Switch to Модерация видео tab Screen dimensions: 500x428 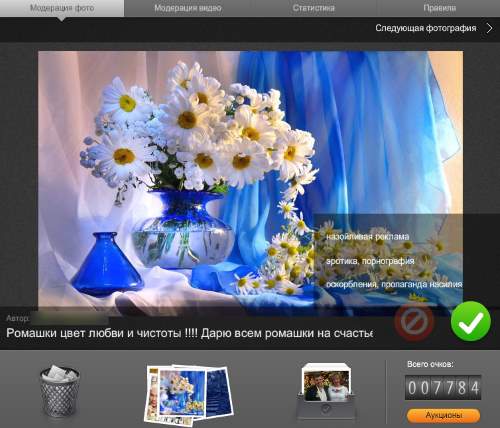[x=188, y=8]
